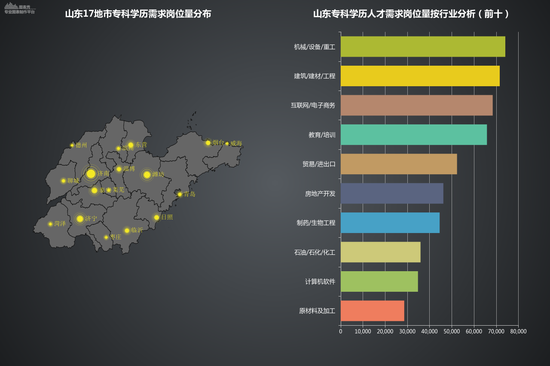
Task: Select the 菏泽 name label
Action: tap(60, 224)
